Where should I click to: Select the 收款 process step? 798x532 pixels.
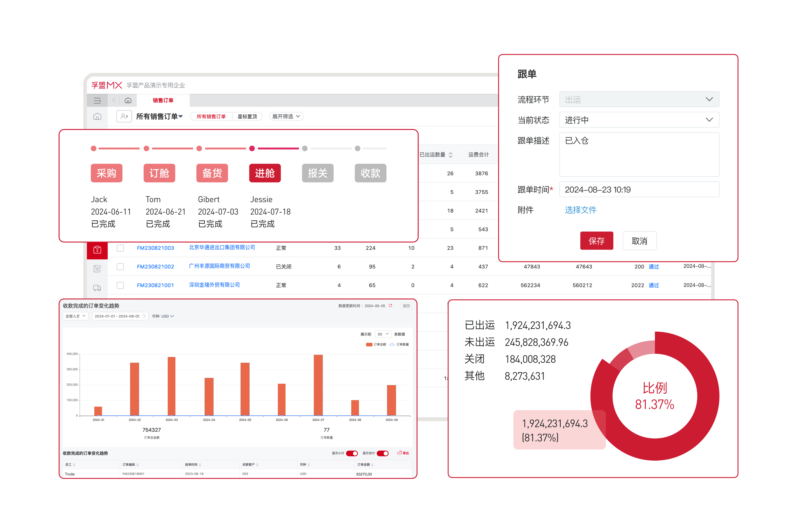pos(370,173)
